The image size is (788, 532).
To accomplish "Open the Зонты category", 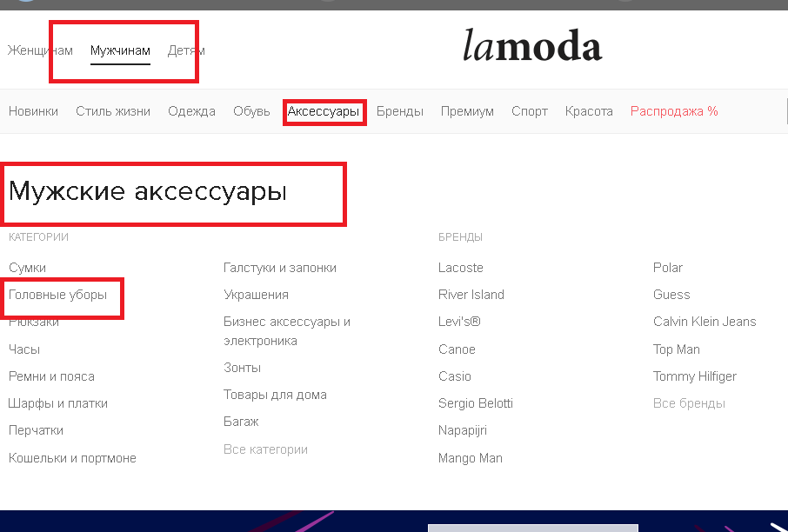I will tap(243, 368).
